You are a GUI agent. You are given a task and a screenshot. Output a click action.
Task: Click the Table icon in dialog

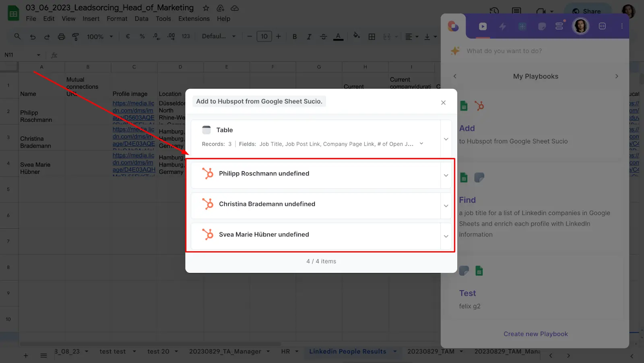(x=206, y=130)
